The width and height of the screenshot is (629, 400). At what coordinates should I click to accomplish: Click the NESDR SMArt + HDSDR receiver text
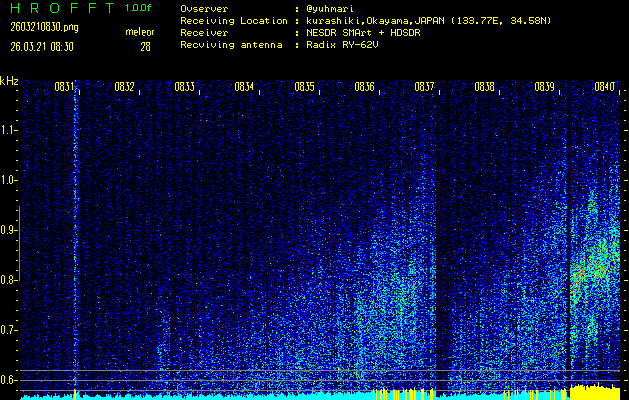pos(363,33)
